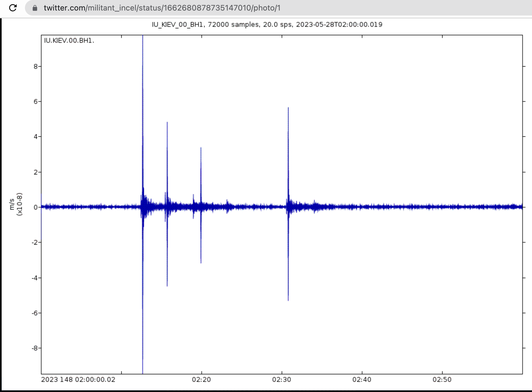532x392 pixels.
Task: Click the '02:30' time axis label
Action: point(282,380)
